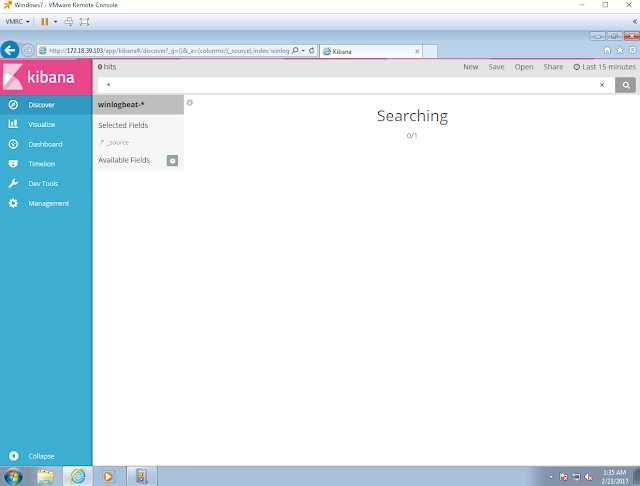This screenshot has width=640, height=486.
Task: Click Save in the Discover toolbar
Action: [x=496, y=67]
